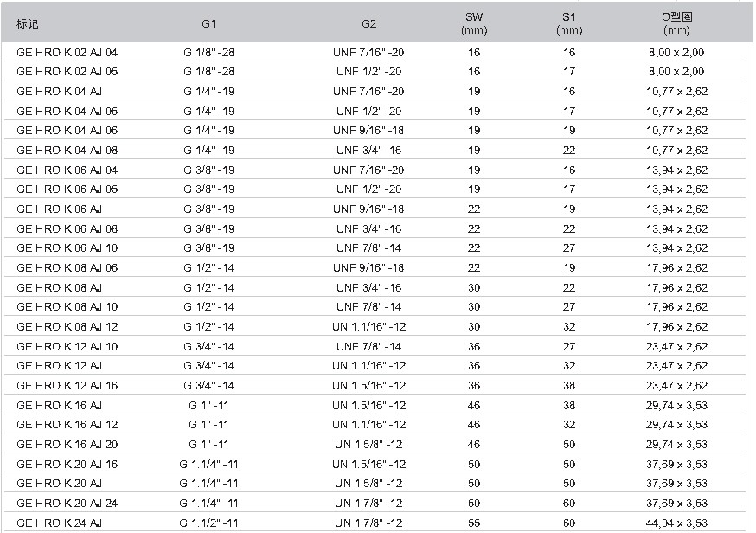The image size is (756, 533).
Task: Select the GE HRO K 24 AJ row
Action: pos(375,523)
